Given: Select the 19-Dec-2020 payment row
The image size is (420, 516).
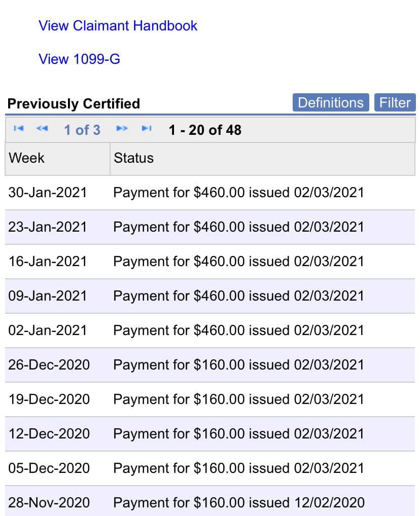Looking at the screenshot, I should [210, 399].
